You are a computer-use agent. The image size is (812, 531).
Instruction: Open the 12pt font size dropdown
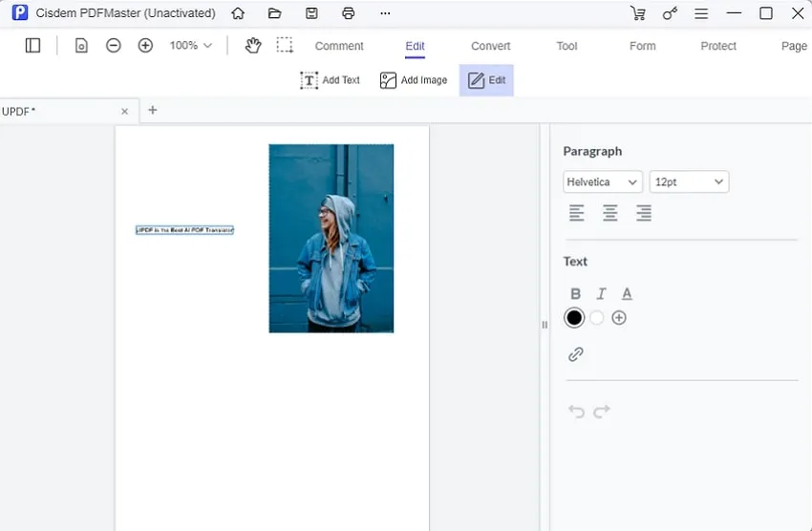coord(689,181)
